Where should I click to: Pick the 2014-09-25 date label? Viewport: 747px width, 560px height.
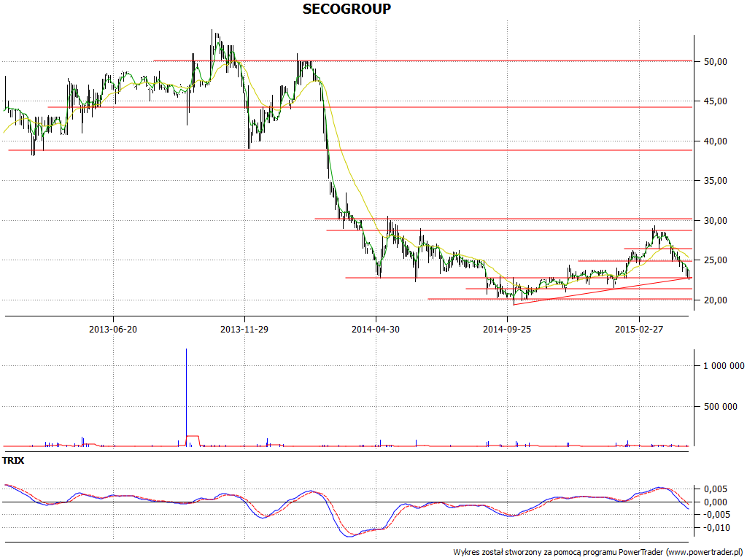pos(507,329)
